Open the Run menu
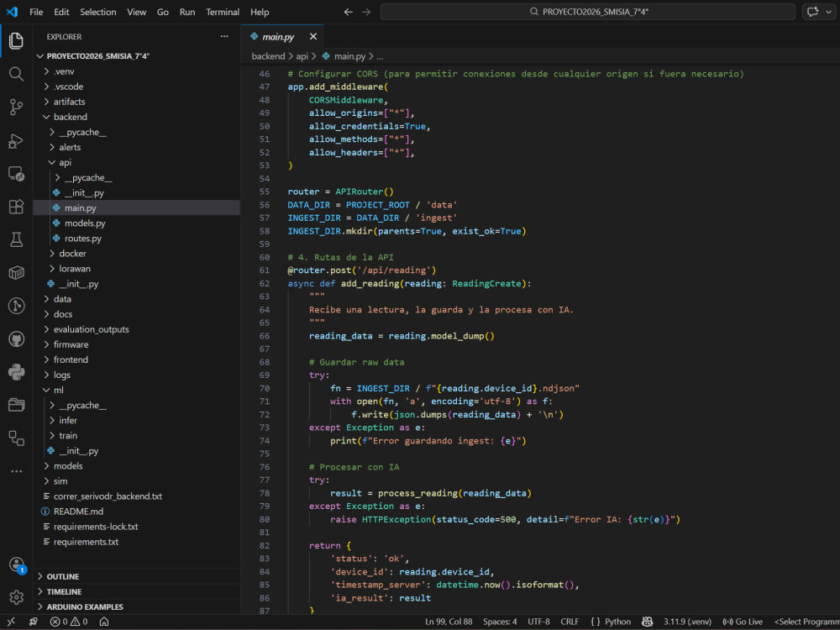Screen dimensions: 840x630 point(187,12)
